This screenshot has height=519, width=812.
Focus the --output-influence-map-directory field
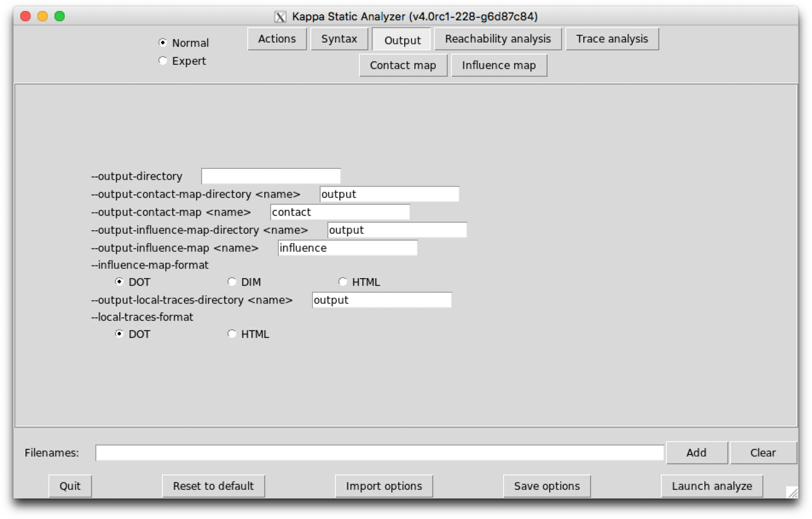click(x=397, y=230)
